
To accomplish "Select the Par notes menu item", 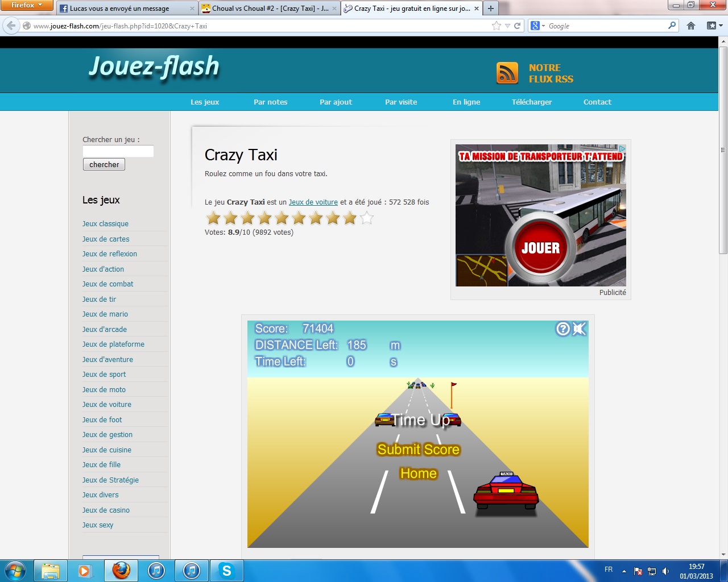I will [270, 102].
